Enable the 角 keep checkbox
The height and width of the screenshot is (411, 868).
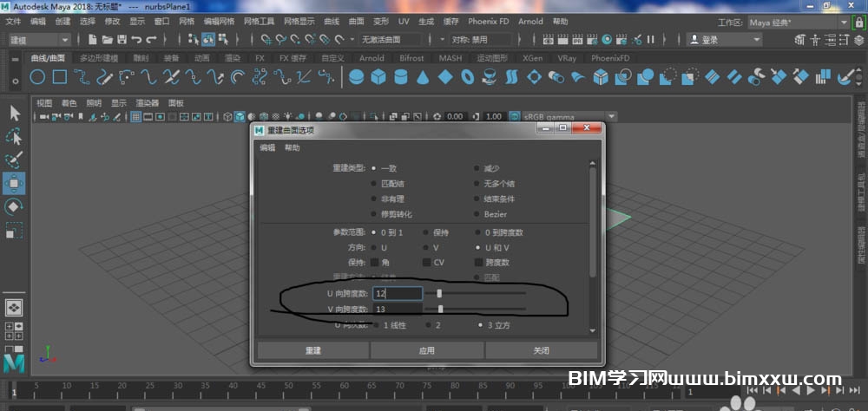pos(375,262)
